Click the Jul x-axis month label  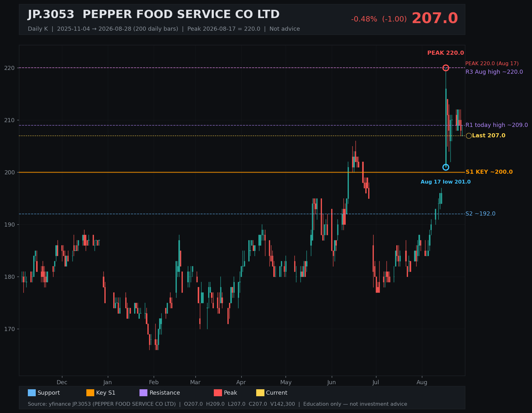(376, 382)
